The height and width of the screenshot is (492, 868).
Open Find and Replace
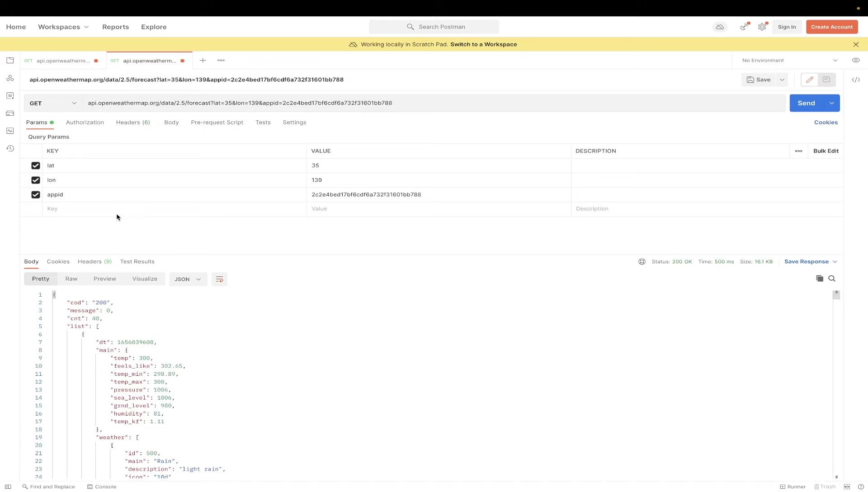coord(48,487)
